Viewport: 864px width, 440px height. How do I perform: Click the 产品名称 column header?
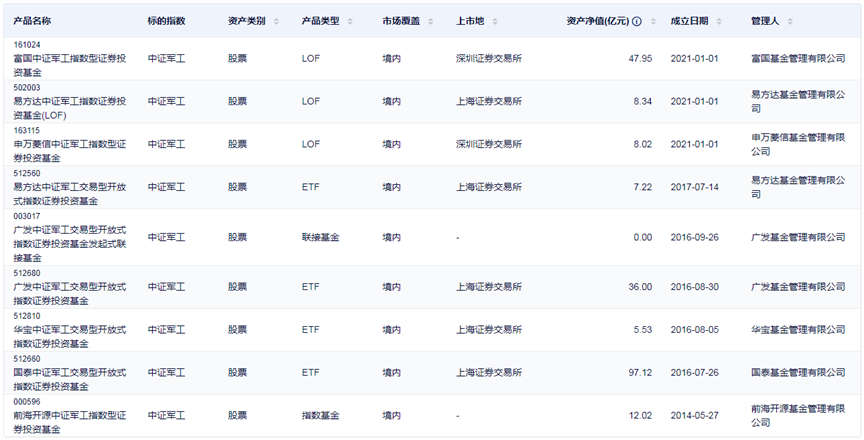[x=32, y=21]
